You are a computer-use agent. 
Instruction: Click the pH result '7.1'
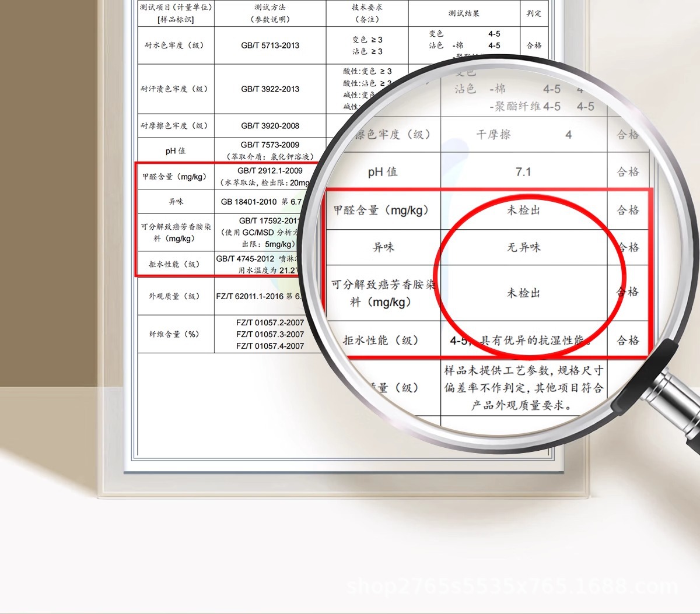[x=523, y=171]
